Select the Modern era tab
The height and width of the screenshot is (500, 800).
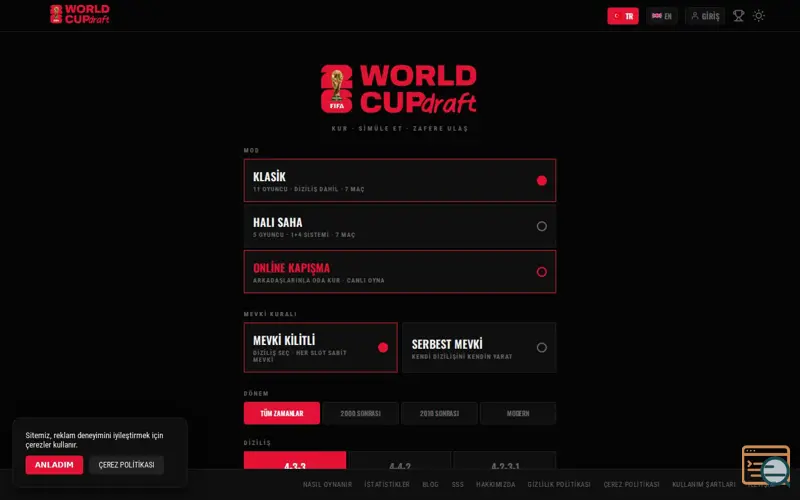pos(518,413)
